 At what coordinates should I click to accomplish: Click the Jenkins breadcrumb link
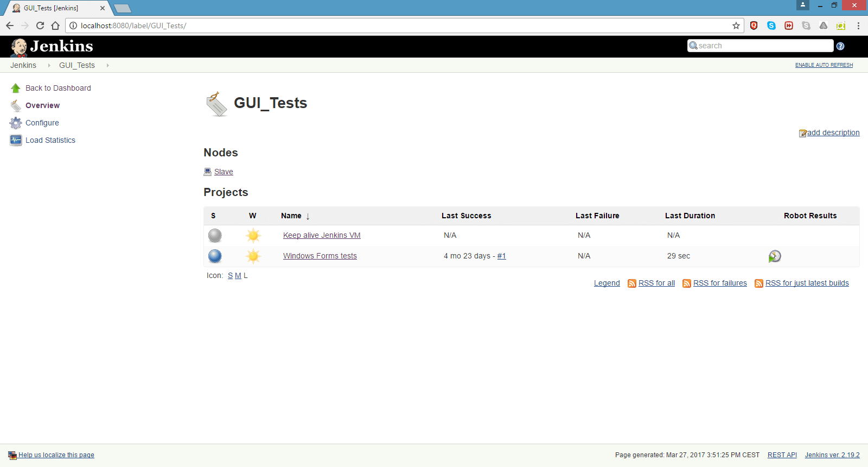click(23, 65)
